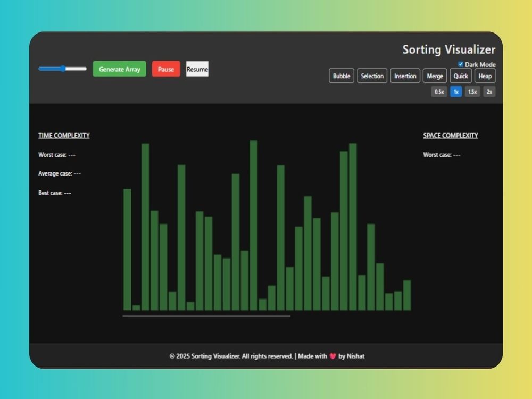Click the Resume button
This screenshot has height=399, width=532.
pyautogui.click(x=197, y=69)
